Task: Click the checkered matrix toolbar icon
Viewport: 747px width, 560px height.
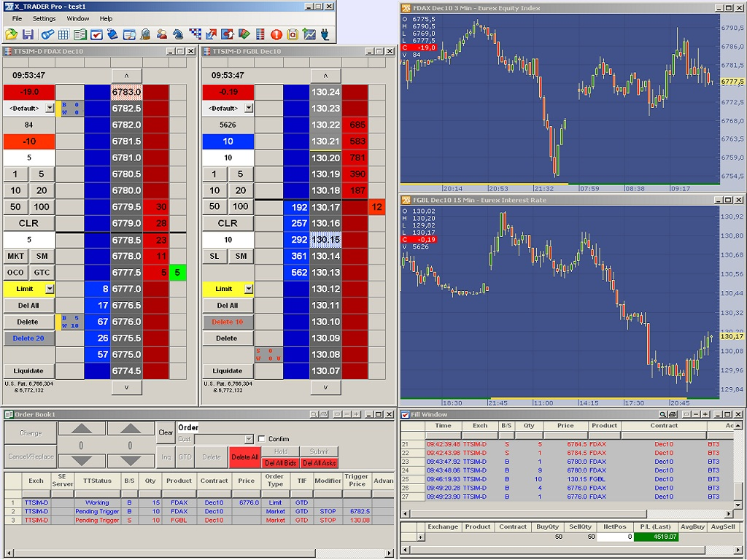Action: (195, 34)
